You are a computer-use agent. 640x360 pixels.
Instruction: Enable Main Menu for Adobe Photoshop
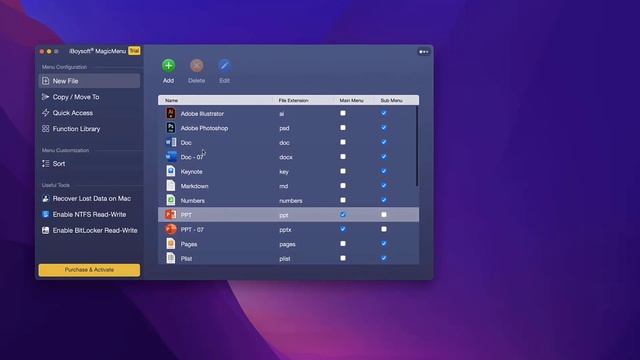[x=343, y=128]
